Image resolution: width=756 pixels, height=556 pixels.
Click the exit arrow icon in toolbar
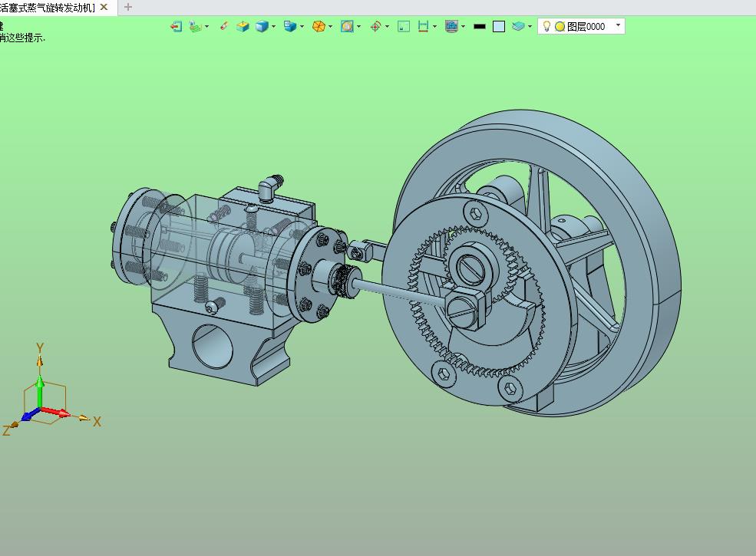coord(176,27)
